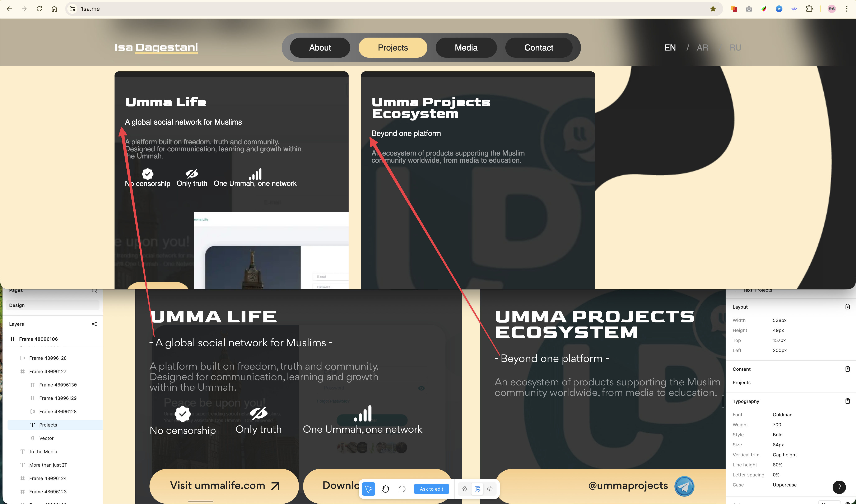Open the Help question mark button
The image size is (856, 504).
point(839,487)
